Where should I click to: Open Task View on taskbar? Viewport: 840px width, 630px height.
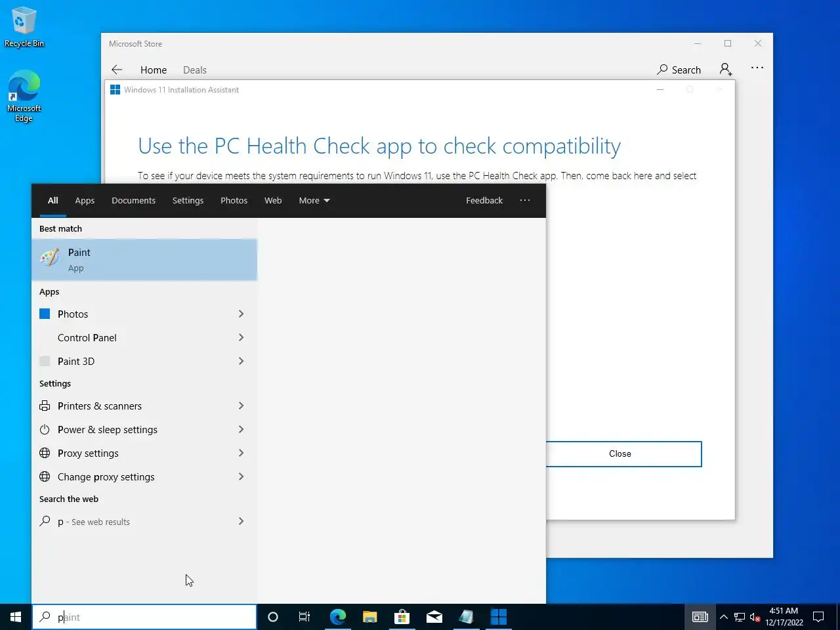click(304, 617)
